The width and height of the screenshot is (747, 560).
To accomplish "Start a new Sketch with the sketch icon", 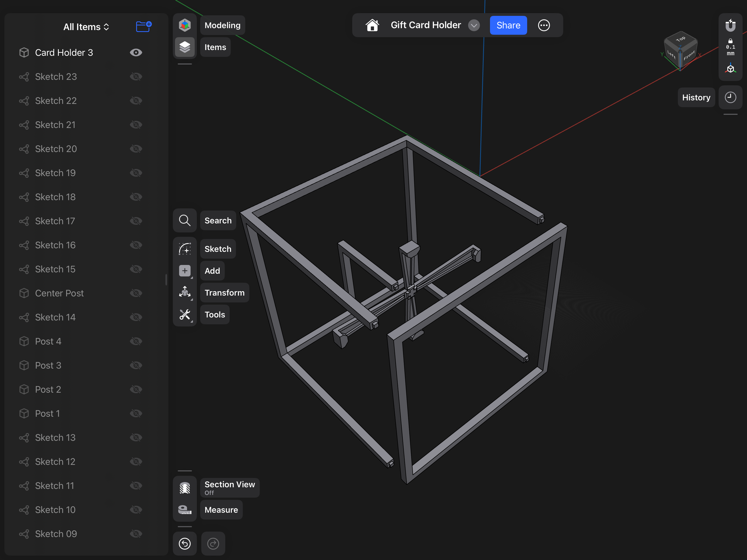I will coord(185,249).
